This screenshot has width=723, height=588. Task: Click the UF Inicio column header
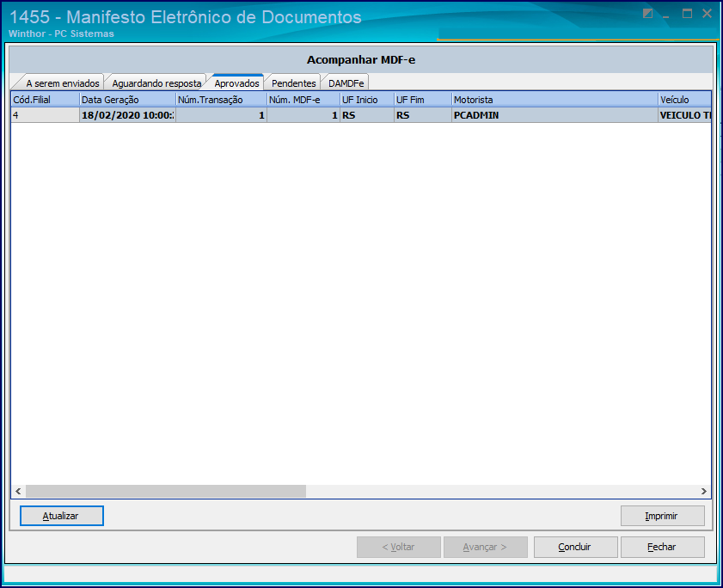coord(367,100)
